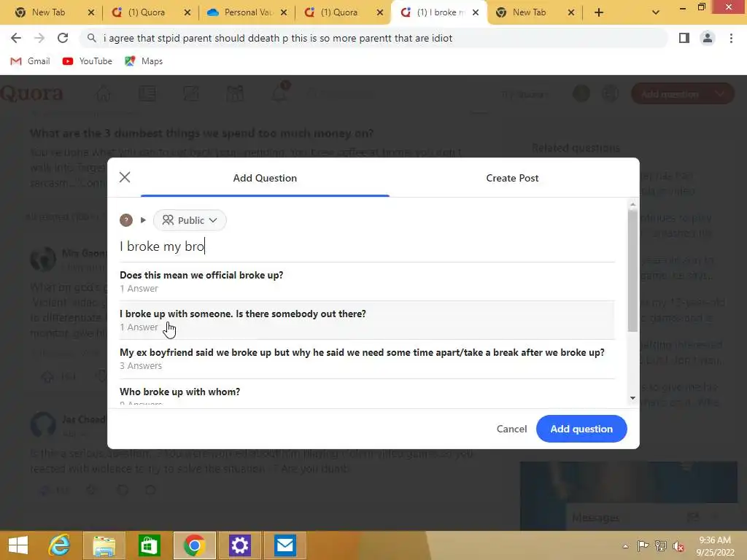Click the Quora header profile avatar
The height and width of the screenshot is (560, 747).
coord(581,94)
